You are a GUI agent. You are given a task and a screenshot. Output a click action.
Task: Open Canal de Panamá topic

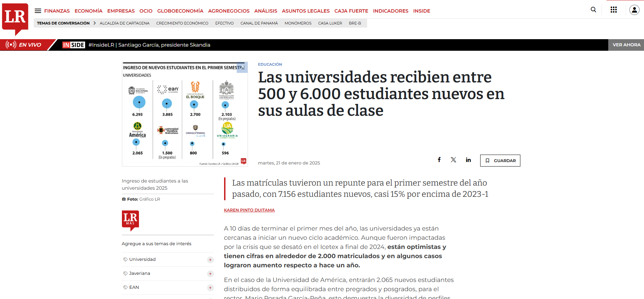click(x=259, y=23)
